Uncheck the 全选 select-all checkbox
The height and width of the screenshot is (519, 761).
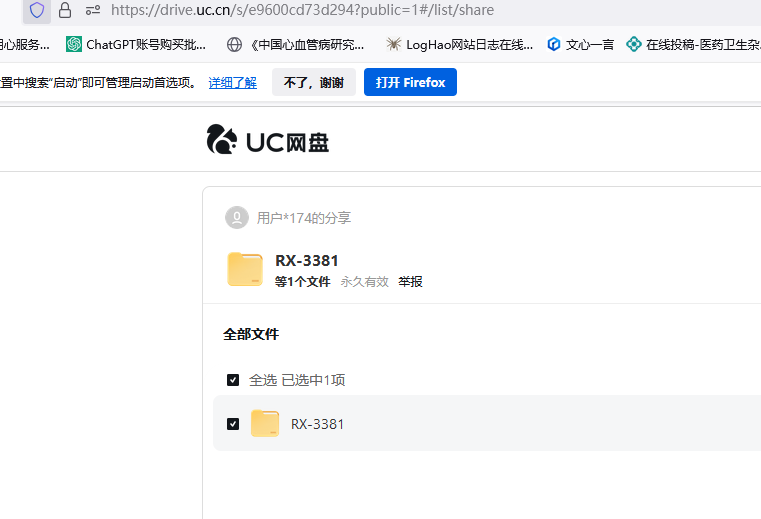[x=233, y=380]
